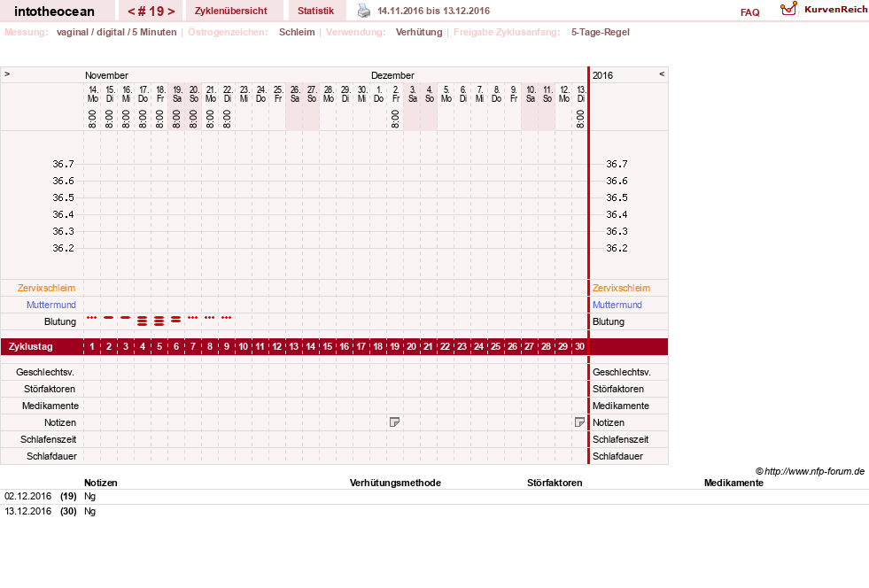Open the FAQ link
This screenshot has height=588, width=869.
point(749,12)
